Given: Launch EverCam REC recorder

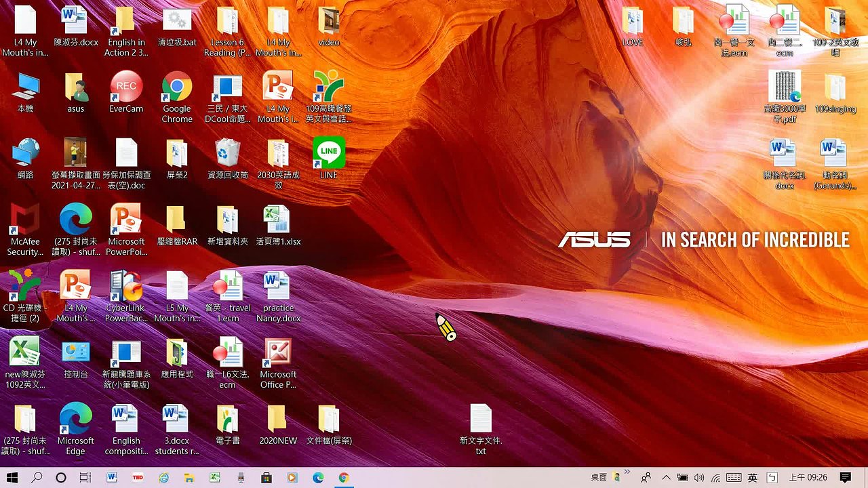Looking at the screenshot, I should pyautogui.click(x=126, y=94).
